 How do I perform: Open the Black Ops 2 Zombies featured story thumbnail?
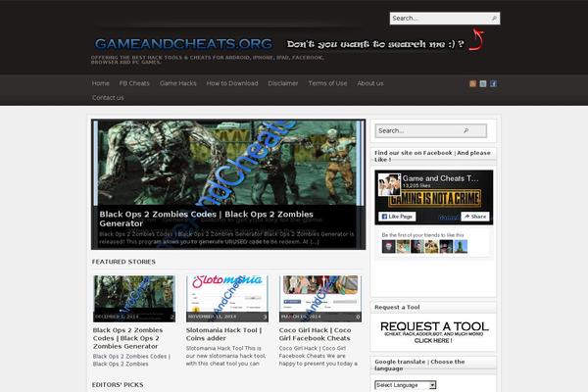[134, 299]
